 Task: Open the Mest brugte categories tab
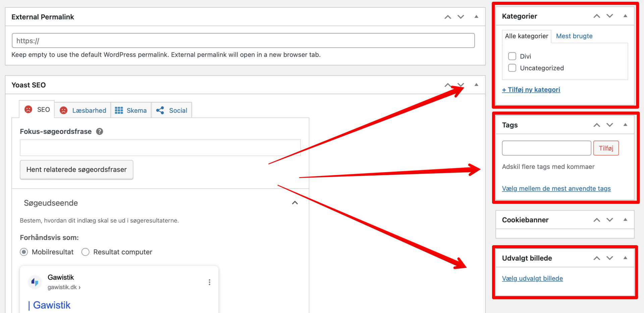click(574, 36)
